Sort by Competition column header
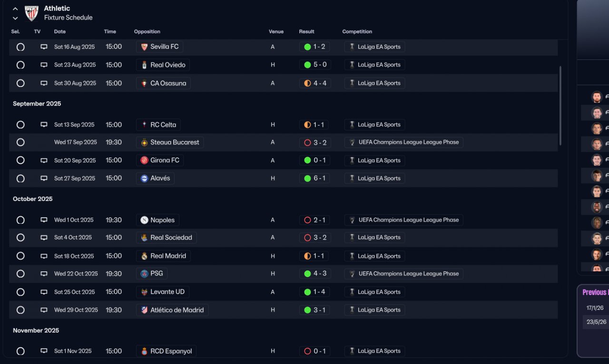 357,32
